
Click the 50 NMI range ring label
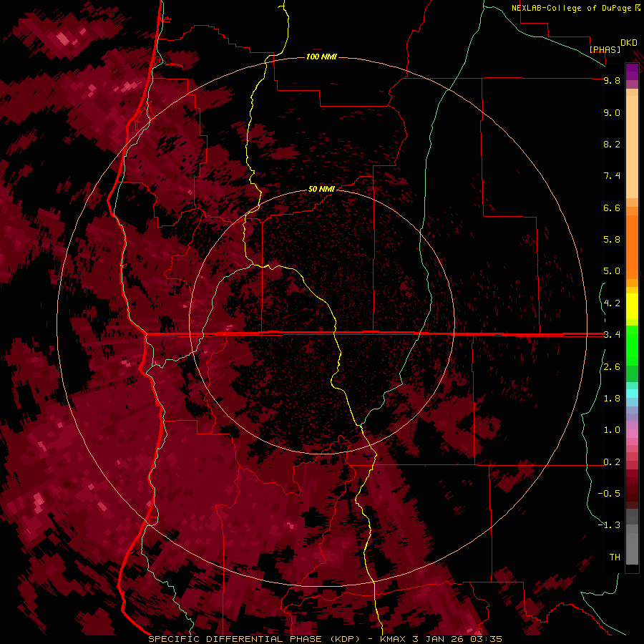point(321,189)
